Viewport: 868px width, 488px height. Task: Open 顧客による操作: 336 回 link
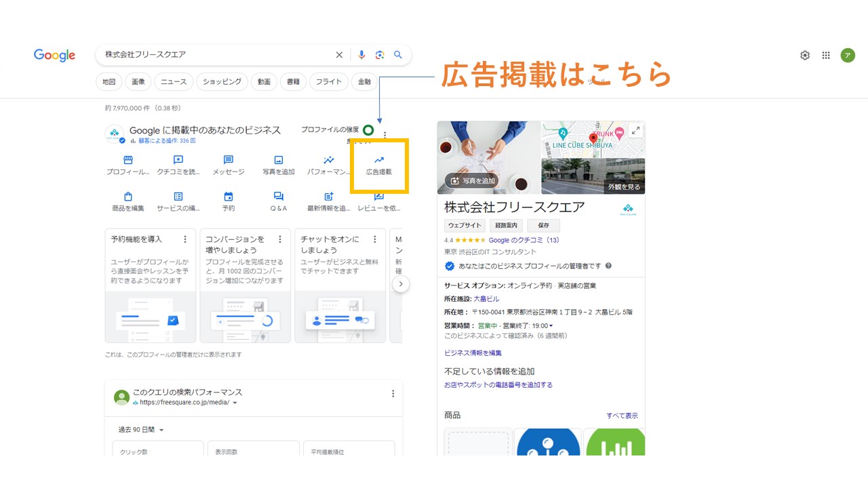(167, 141)
